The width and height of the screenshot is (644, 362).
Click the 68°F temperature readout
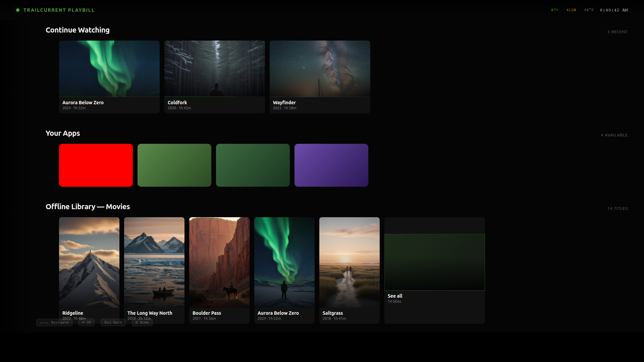point(589,10)
